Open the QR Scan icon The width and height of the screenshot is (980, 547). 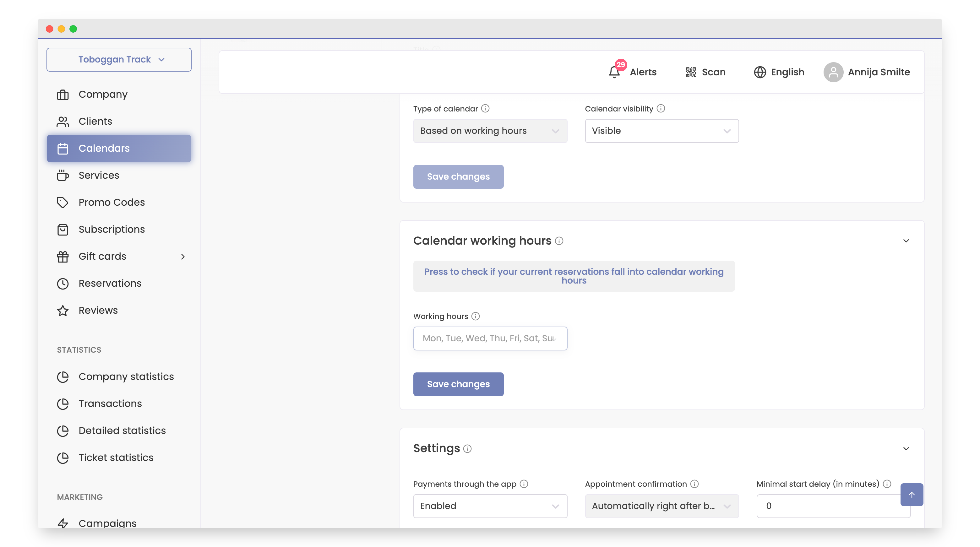[690, 72]
